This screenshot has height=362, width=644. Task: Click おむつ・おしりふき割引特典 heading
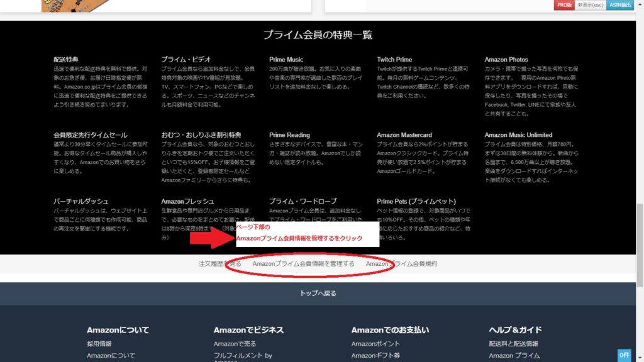tap(201, 135)
